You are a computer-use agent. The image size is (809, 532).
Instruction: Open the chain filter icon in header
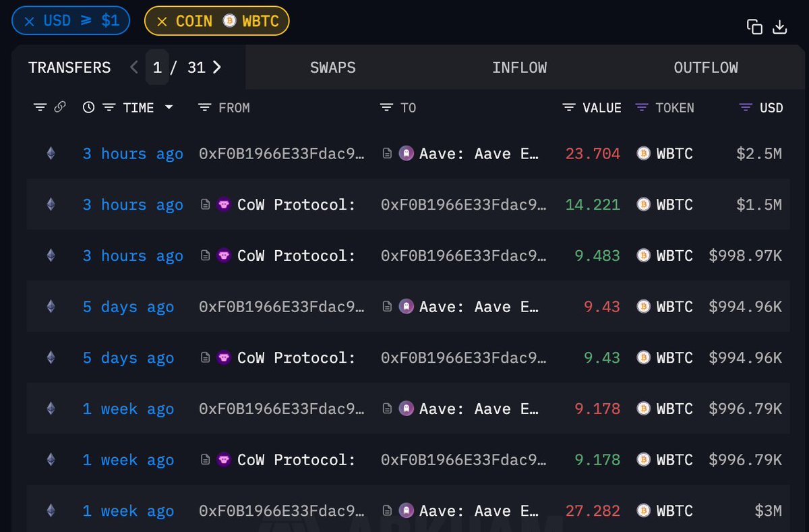click(x=40, y=107)
